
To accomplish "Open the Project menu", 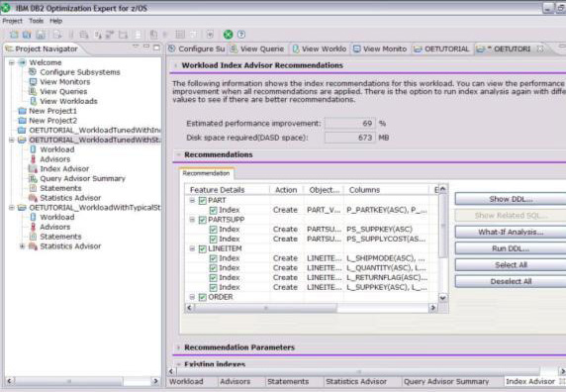I will pyautogui.click(x=12, y=21).
